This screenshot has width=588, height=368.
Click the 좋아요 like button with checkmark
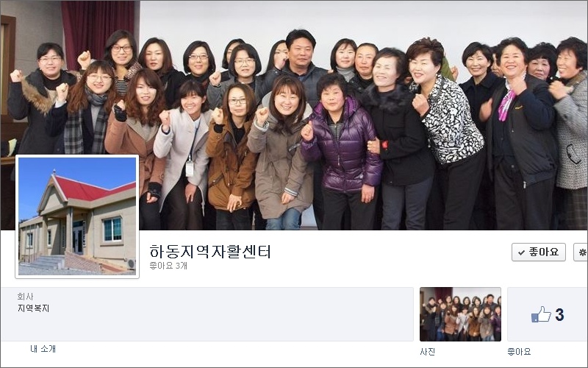click(539, 252)
